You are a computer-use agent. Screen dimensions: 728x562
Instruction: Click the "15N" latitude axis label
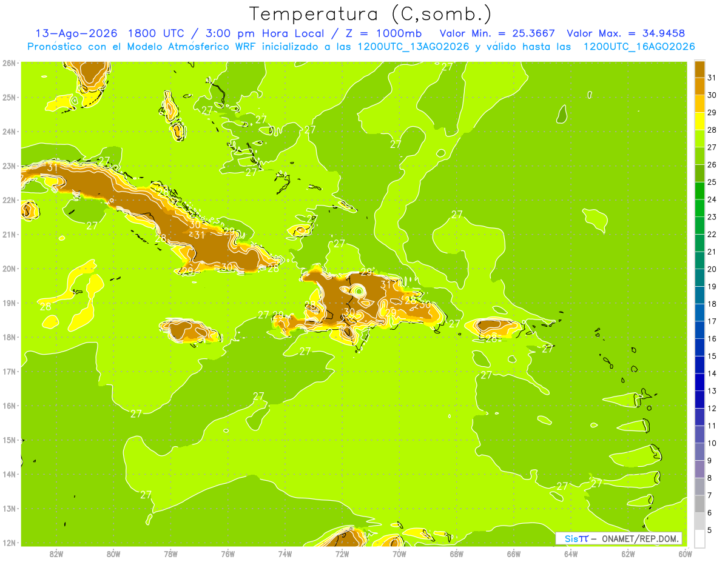pyautogui.click(x=9, y=440)
